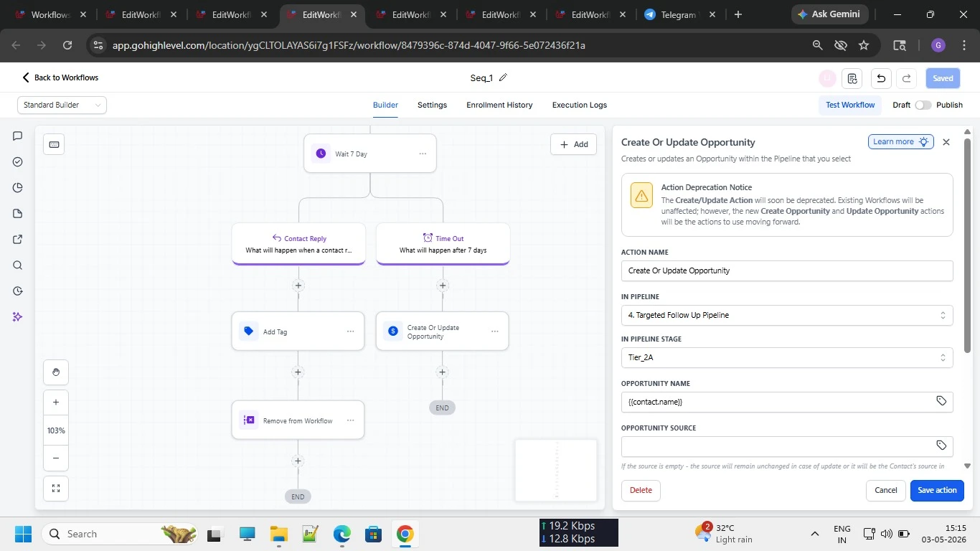This screenshot has width=980, height=551.
Task: Open the Microsoft Edge icon in the taskbar
Action: pos(341,534)
